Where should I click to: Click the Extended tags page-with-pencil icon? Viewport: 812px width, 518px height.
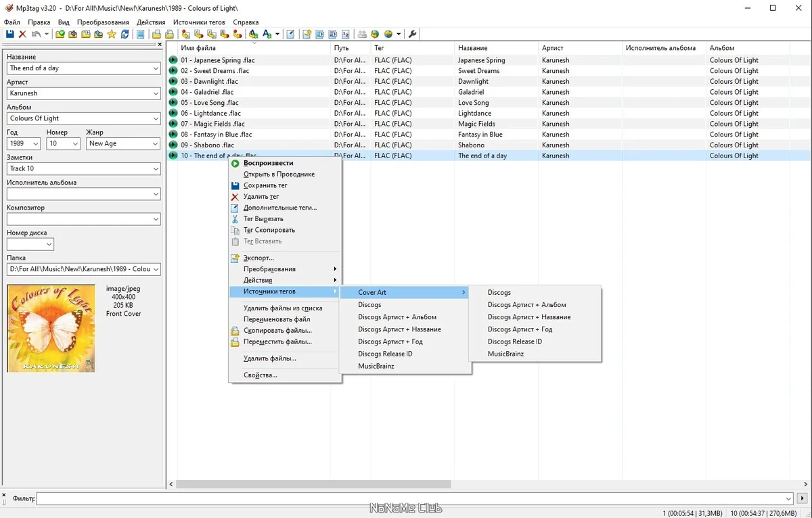[x=290, y=34]
